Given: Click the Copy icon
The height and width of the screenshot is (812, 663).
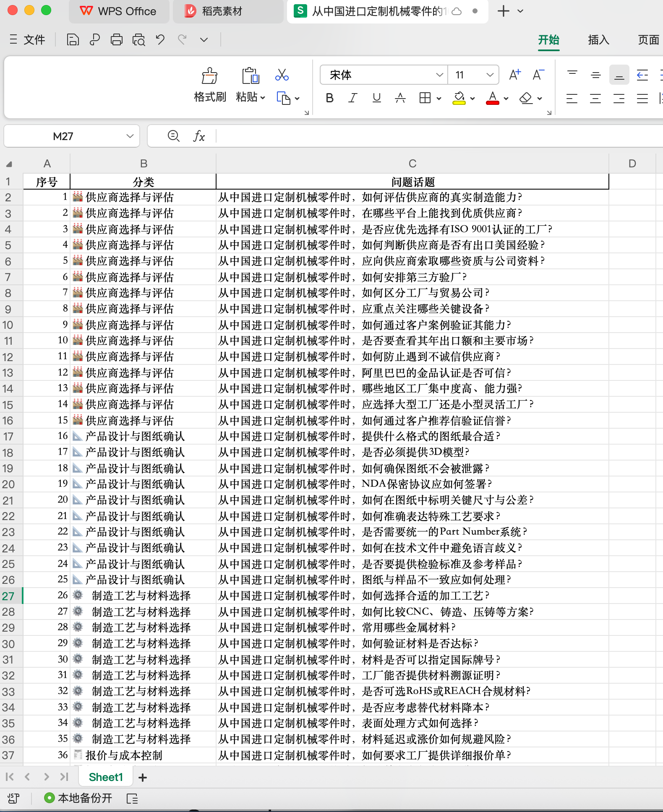Looking at the screenshot, I should [284, 98].
